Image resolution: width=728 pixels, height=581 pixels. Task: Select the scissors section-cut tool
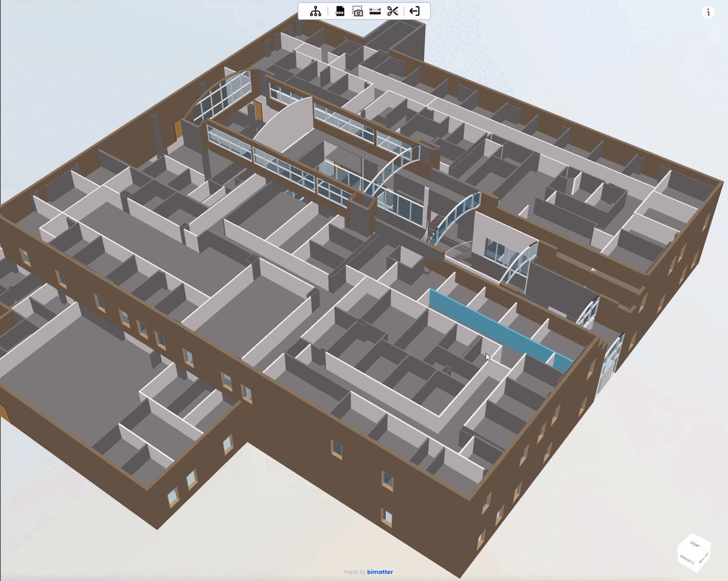click(393, 11)
